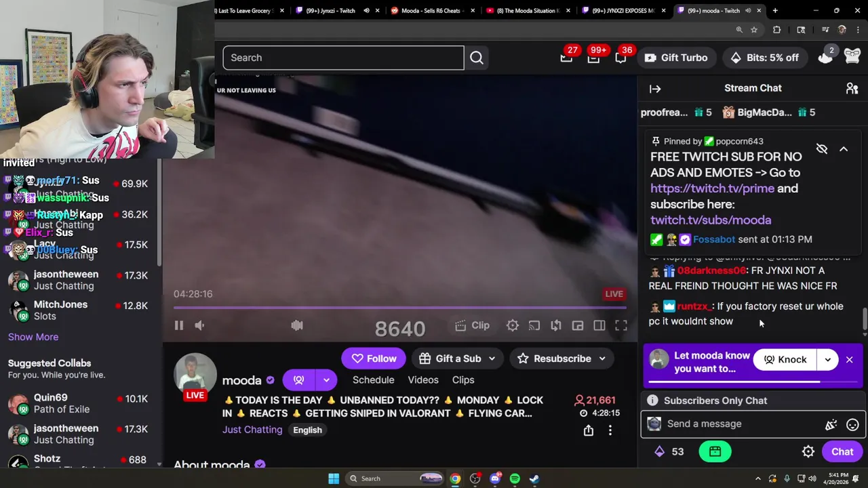The image size is (868, 488).
Task: Open the Gift a Sub dropdown
Action: click(x=458, y=359)
